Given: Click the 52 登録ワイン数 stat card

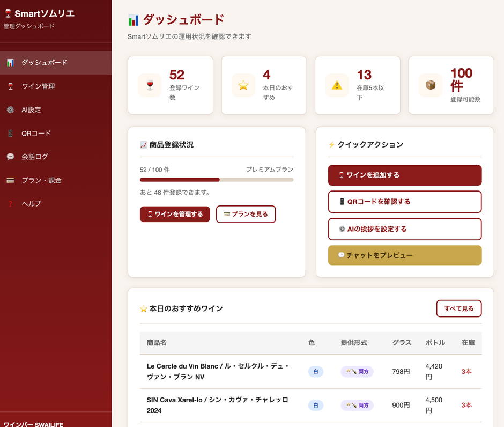Looking at the screenshot, I should point(171,85).
